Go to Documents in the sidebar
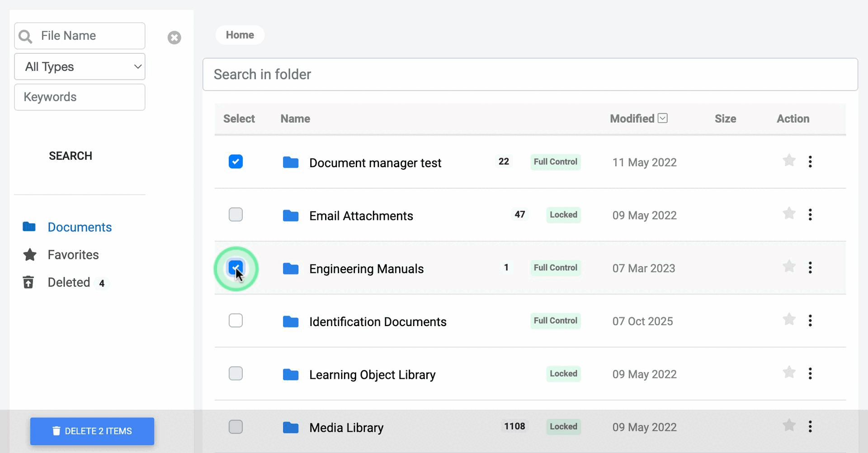868x453 pixels. pos(80,227)
